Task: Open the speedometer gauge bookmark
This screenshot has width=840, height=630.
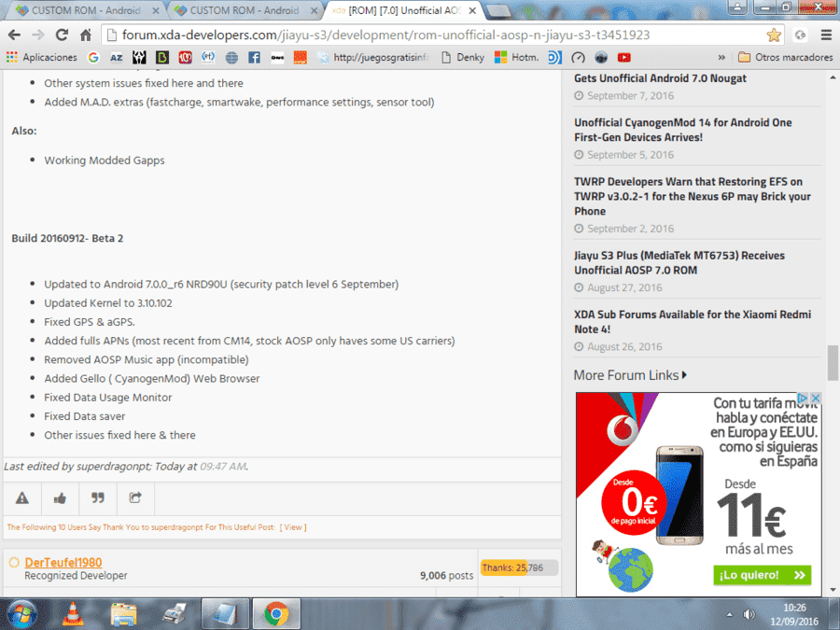Action: point(578,57)
